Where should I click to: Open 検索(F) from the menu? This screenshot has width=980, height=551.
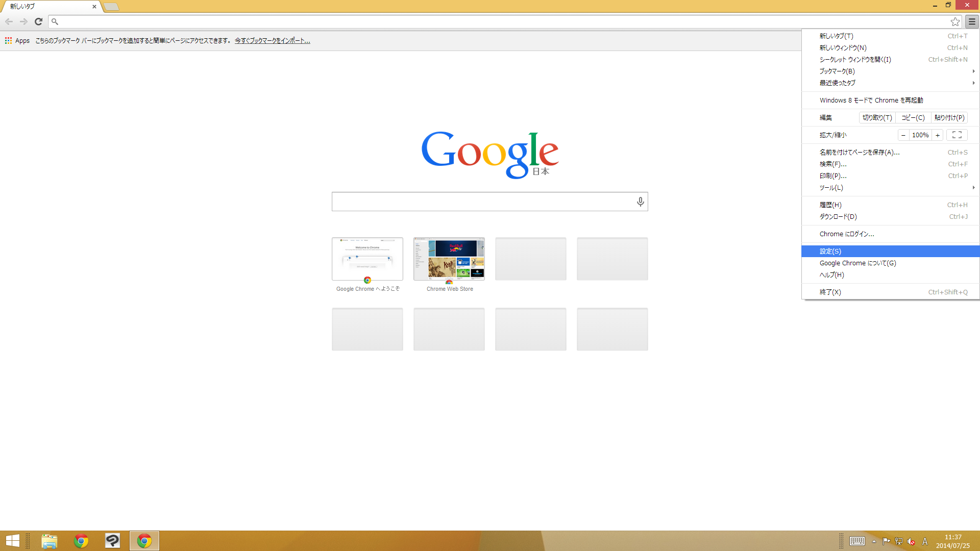pos(891,164)
